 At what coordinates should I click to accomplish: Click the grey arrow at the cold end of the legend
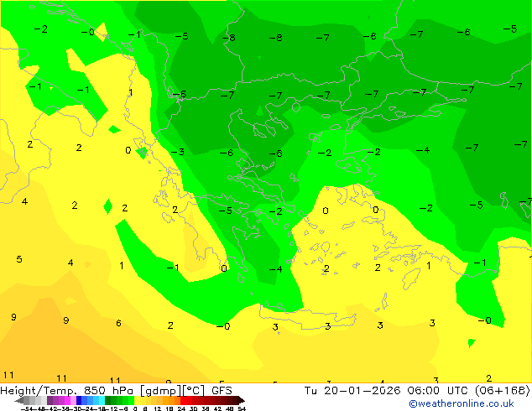[x=19, y=400]
